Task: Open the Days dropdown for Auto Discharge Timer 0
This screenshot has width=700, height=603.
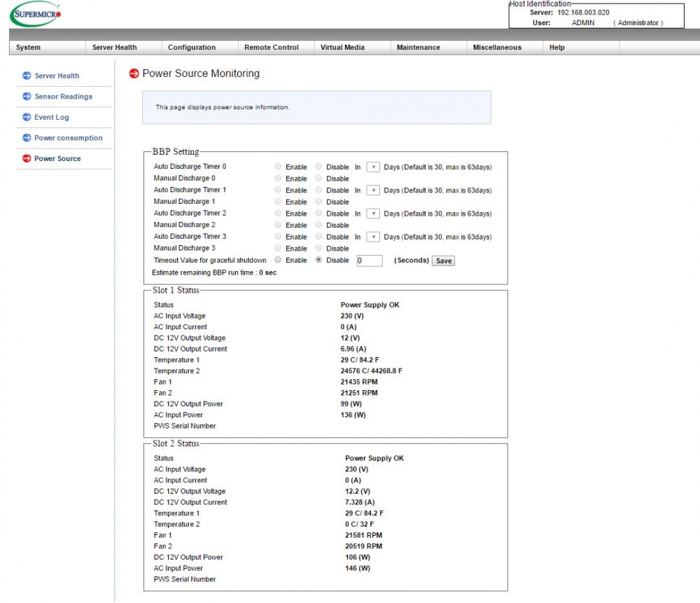Action: coord(374,167)
